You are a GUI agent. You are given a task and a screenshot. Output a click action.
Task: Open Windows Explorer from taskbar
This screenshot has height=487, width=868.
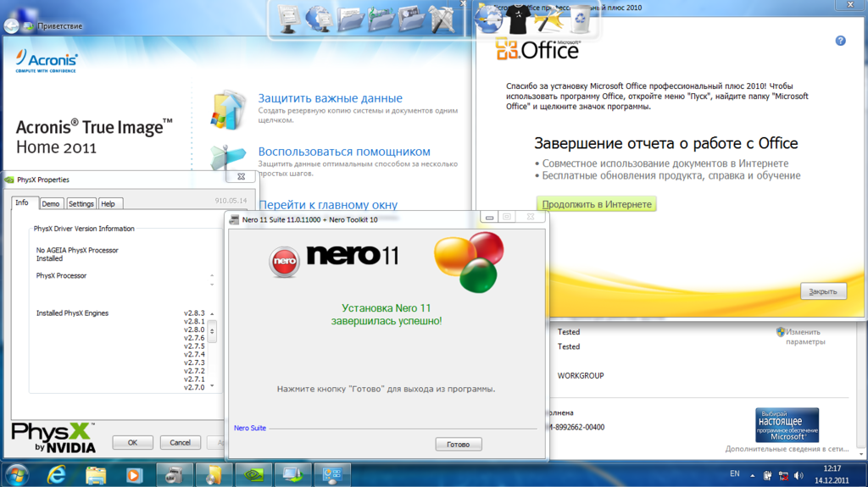tap(95, 475)
